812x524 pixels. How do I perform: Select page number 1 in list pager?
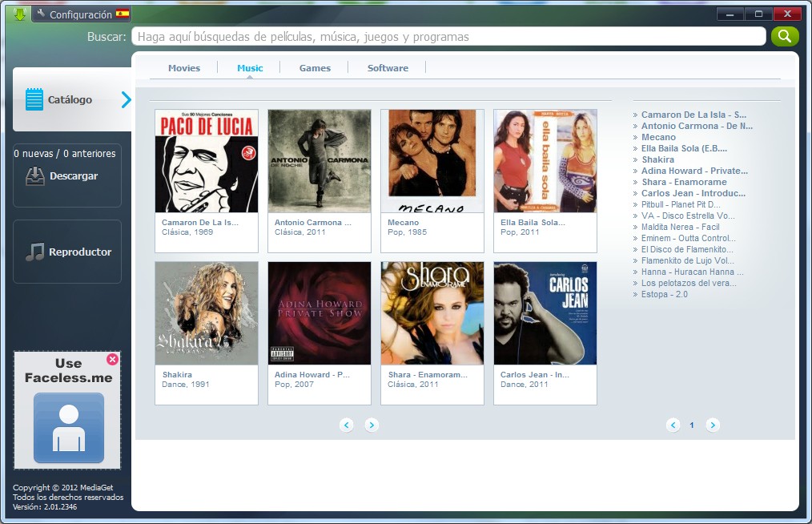click(692, 425)
